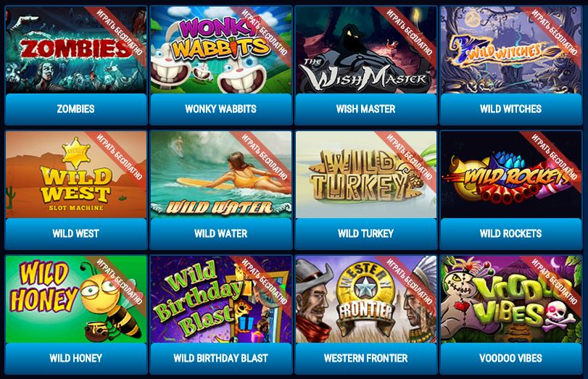Open the Wild Witches game thumbnail
The width and height of the screenshot is (588, 379).
tap(510, 50)
